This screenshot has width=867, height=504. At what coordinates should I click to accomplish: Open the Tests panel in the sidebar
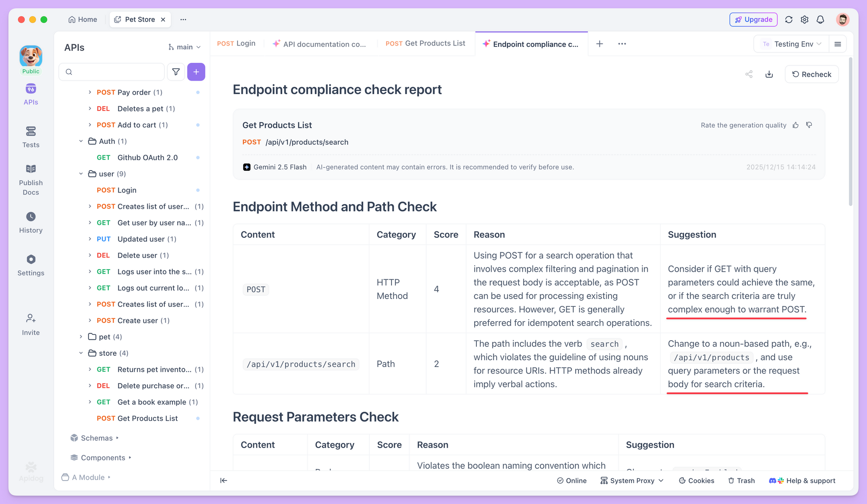pyautogui.click(x=30, y=137)
